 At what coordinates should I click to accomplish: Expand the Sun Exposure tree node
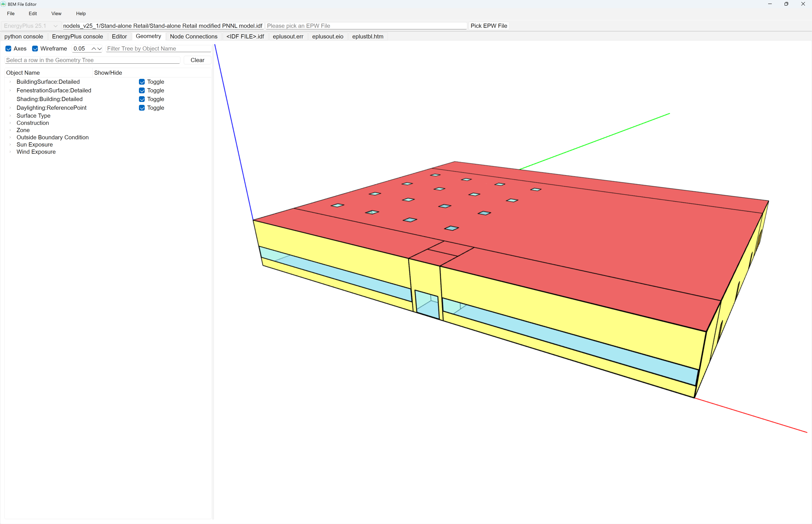point(10,145)
